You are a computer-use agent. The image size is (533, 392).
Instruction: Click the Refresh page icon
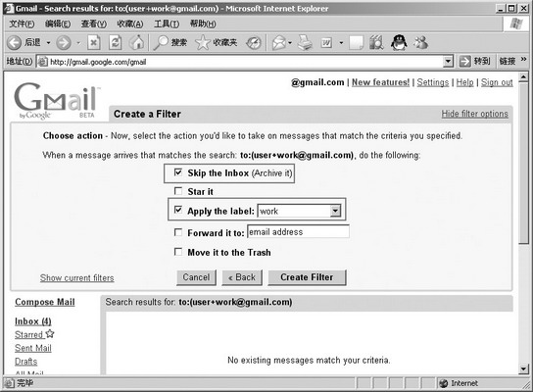click(116, 42)
